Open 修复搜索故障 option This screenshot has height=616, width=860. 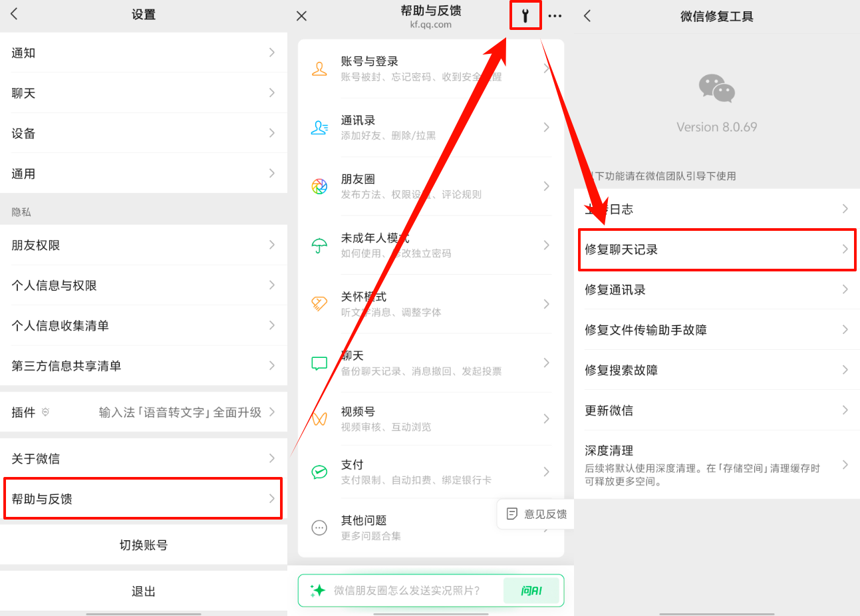(717, 370)
